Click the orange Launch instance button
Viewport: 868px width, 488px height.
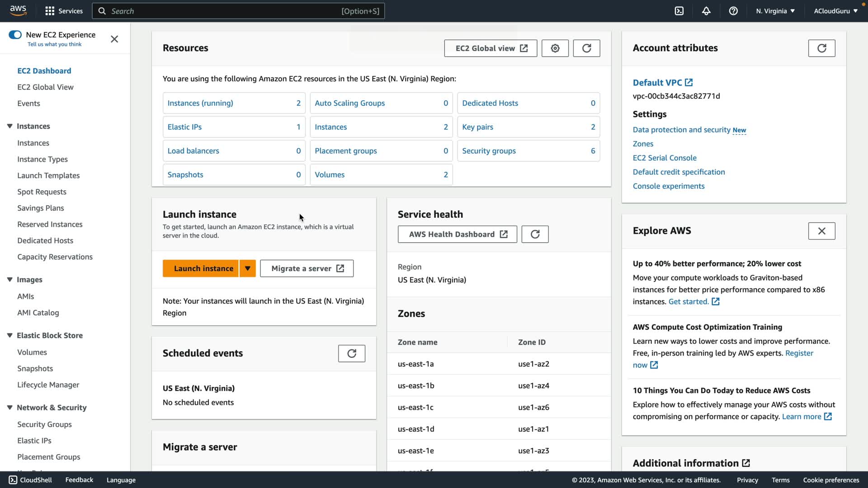(203, 268)
